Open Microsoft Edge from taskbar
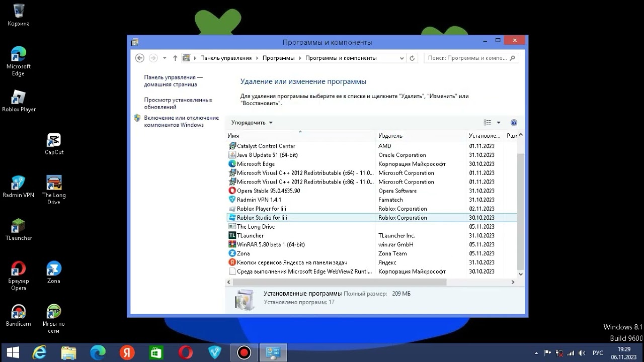The image size is (644, 362). tap(98, 352)
